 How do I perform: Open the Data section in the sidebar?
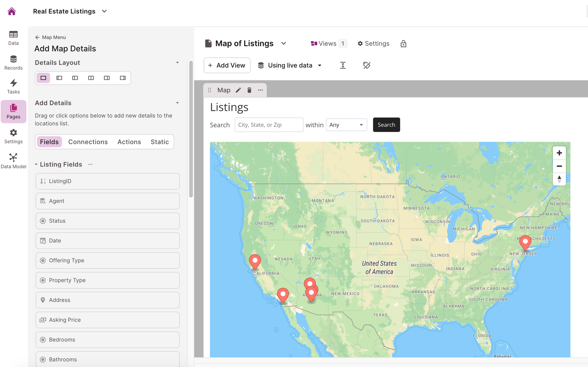click(13, 37)
